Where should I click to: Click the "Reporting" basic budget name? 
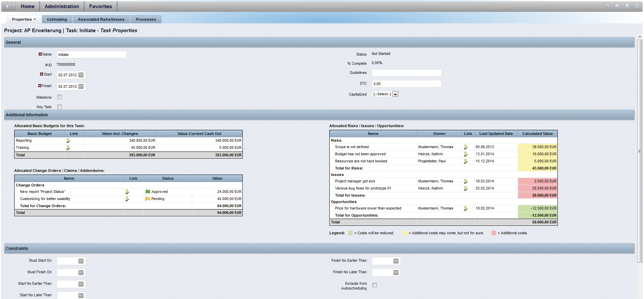pyautogui.click(x=24, y=141)
